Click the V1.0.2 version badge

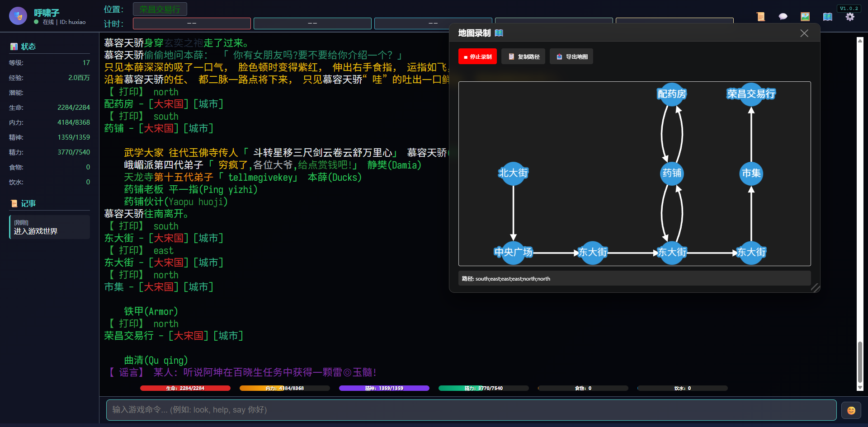point(849,8)
